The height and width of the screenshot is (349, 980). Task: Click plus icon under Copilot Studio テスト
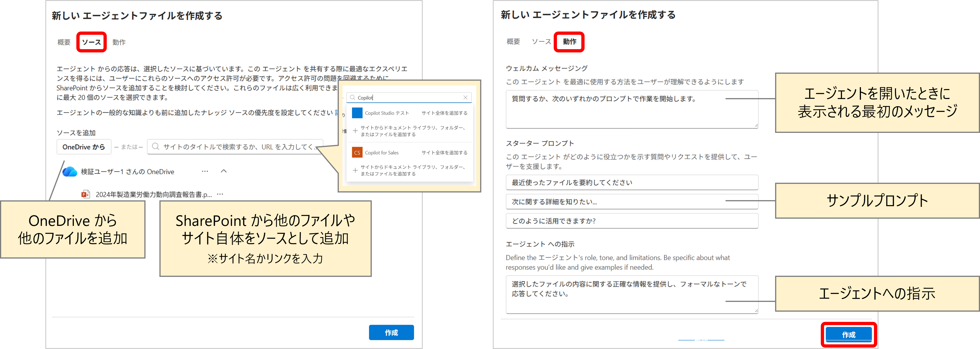click(x=355, y=131)
